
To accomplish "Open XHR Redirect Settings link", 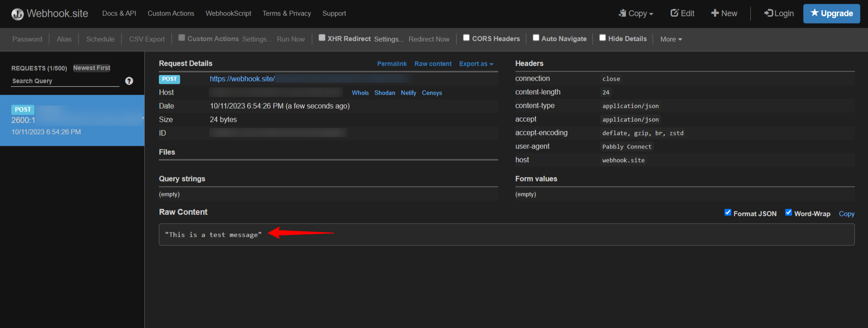I will [389, 39].
